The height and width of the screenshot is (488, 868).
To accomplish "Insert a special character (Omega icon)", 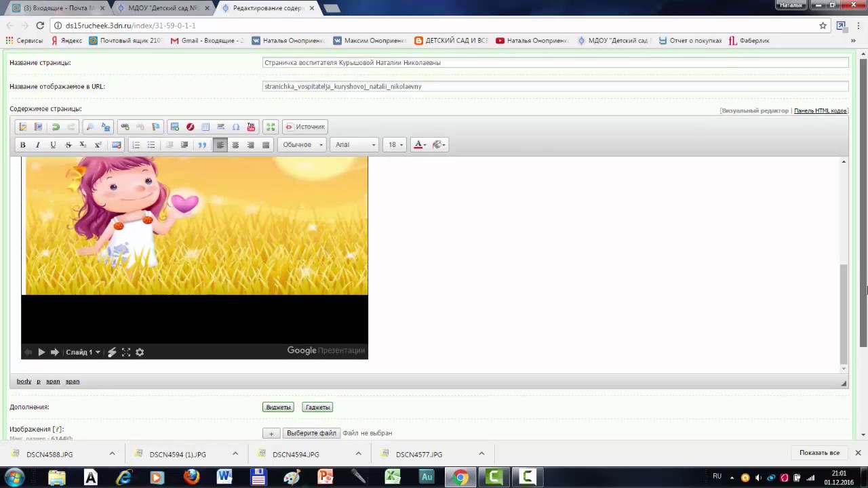I will 236,127.
